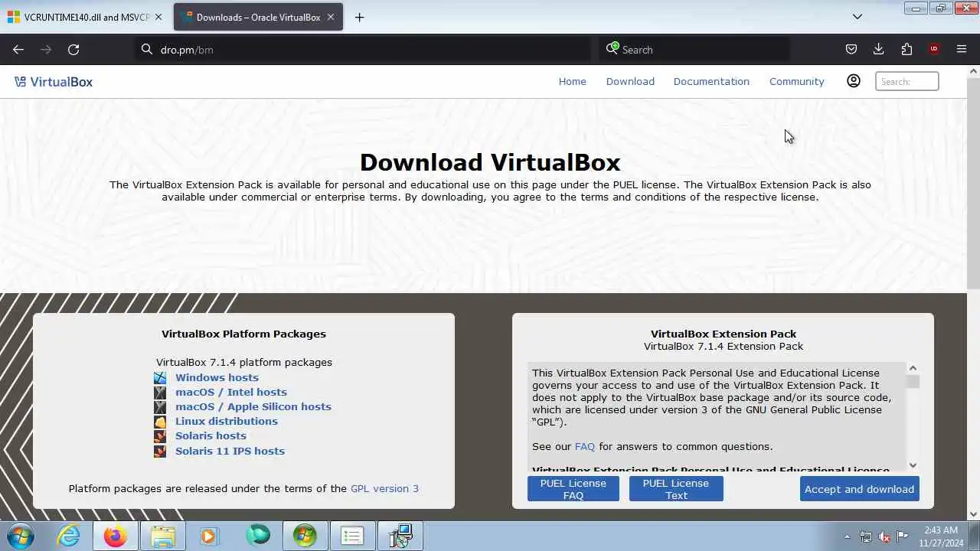Reload the current page
This screenshot has height=551, width=980.
click(x=73, y=49)
